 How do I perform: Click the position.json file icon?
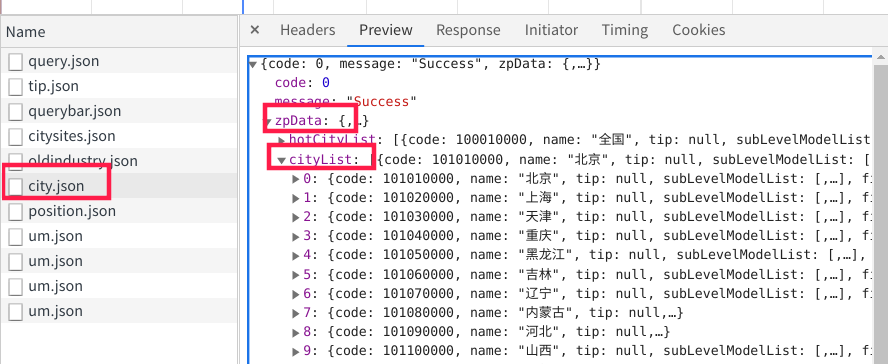(x=16, y=211)
